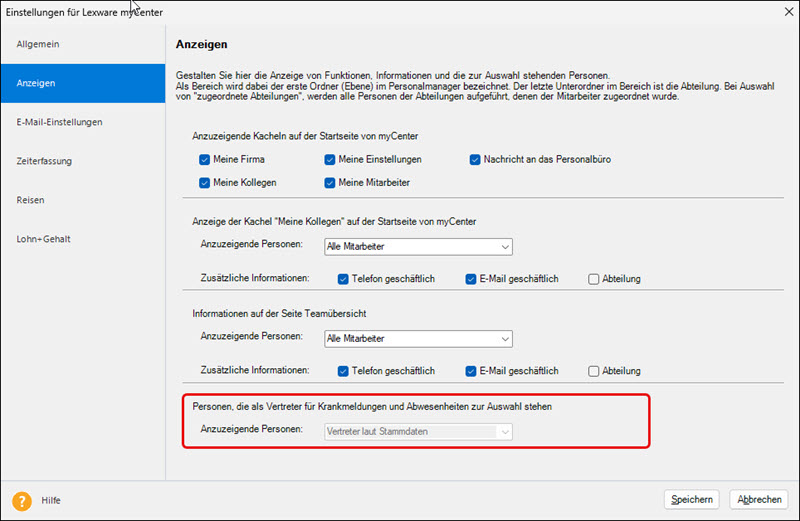Uncheck the Meine Einstellungen tile checkbox

click(x=330, y=159)
